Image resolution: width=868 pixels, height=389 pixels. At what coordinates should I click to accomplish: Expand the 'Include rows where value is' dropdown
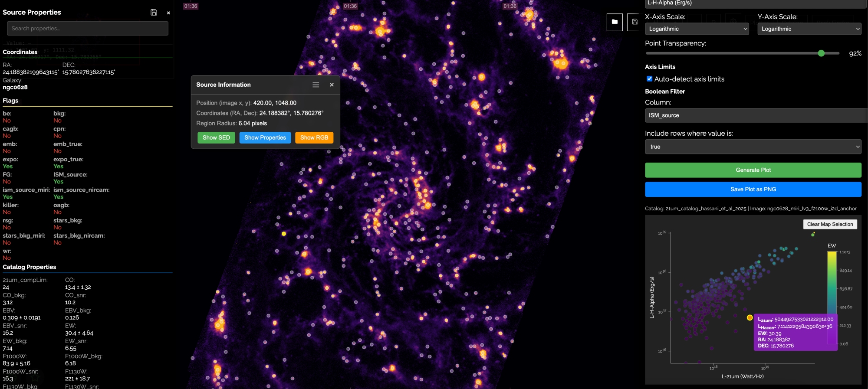point(753,147)
